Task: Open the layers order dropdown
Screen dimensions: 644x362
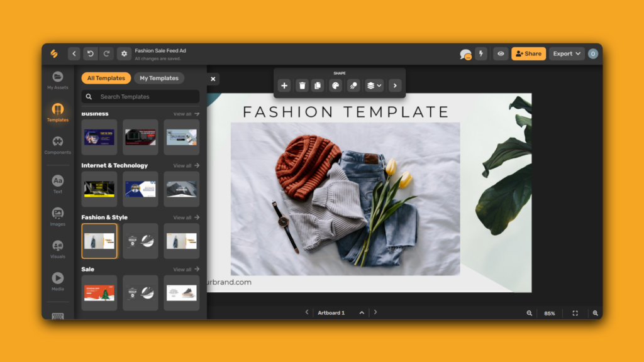Action: [374, 85]
